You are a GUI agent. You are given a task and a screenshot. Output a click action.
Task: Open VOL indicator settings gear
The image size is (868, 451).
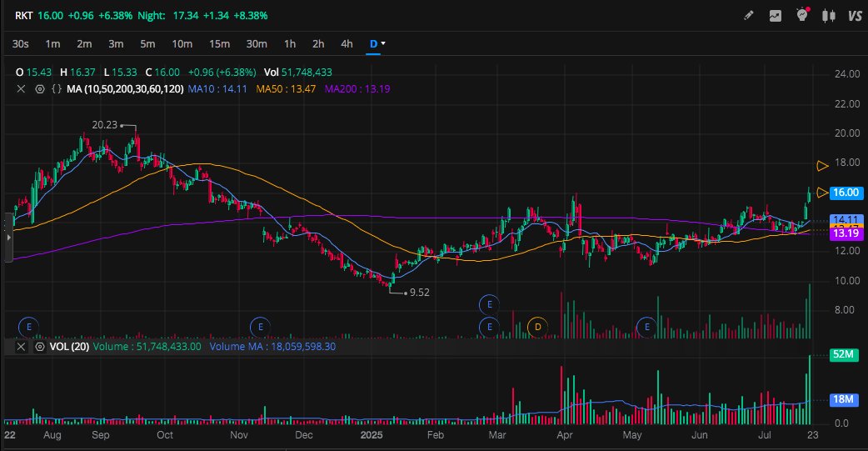tap(40, 347)
